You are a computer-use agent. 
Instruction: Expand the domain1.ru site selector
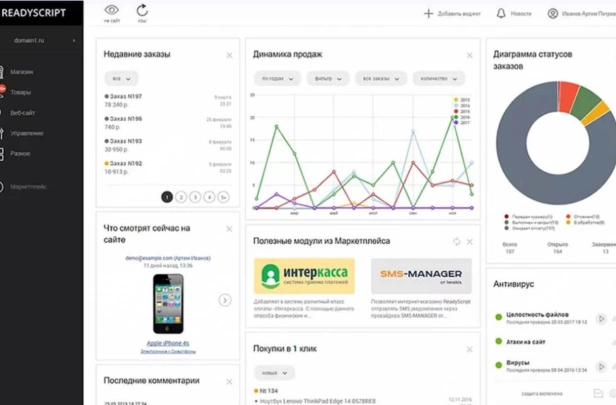click(41, 40)
